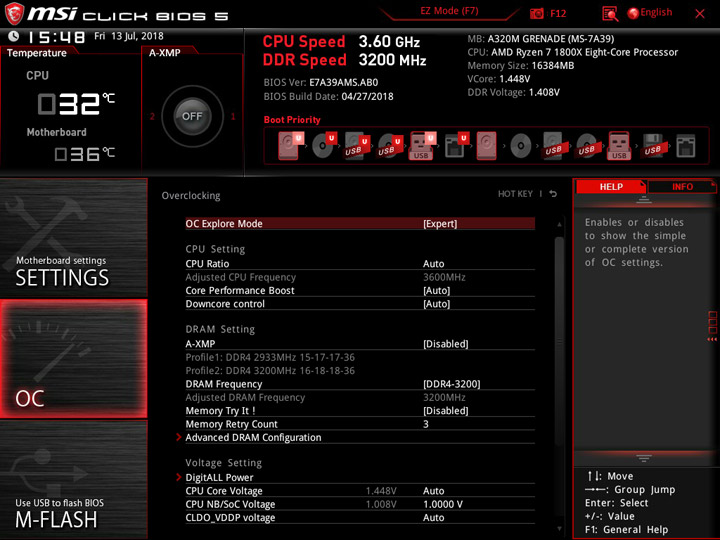
Task: Switch to the INFO tab
Action: [x=682, y=186]
